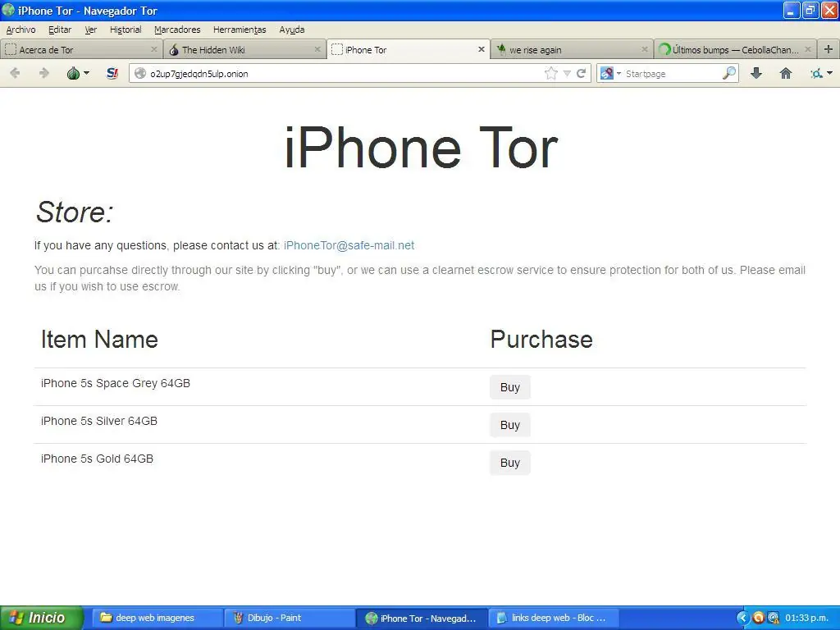Click the NoScript S icon

coord(112,73)
